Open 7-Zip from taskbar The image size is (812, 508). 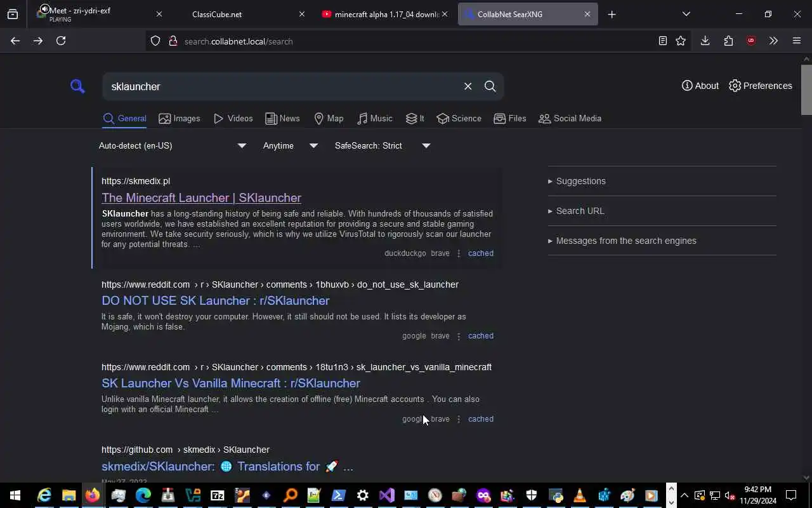click(x=218, y=495)
